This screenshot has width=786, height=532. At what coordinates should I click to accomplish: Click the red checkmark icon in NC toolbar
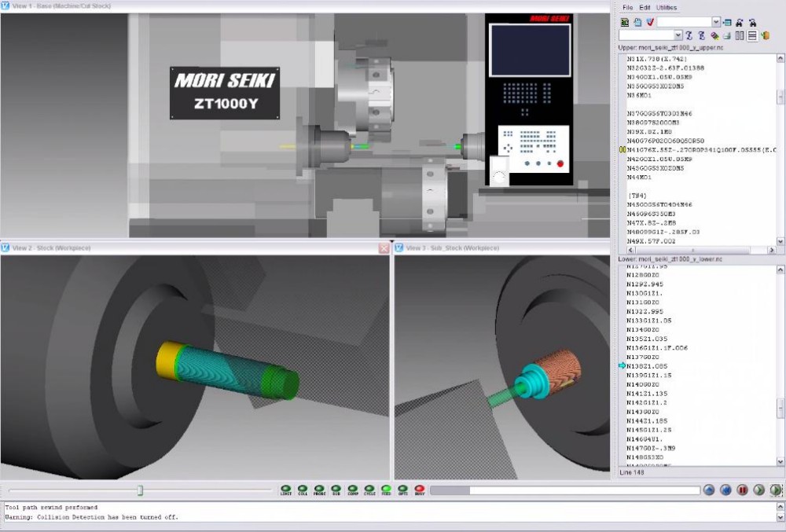(x=650, y=22)
